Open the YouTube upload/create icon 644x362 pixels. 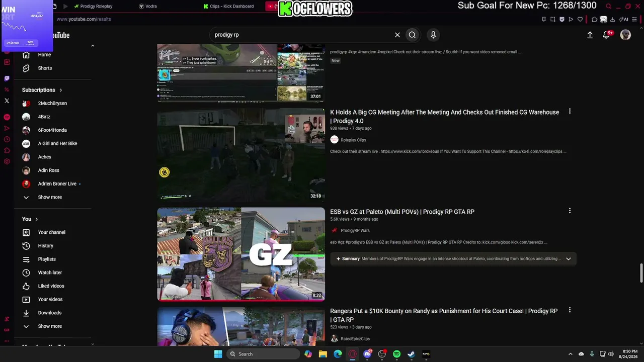tap(590, 35)
